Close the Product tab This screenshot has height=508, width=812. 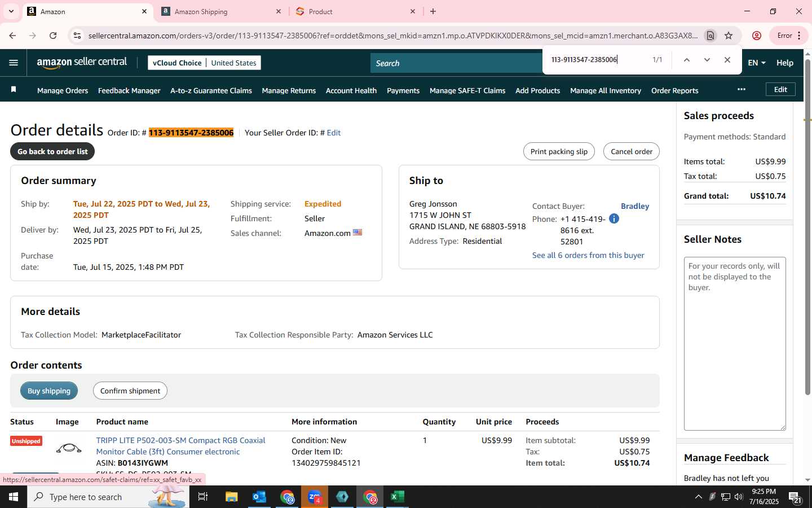point(413,11)
